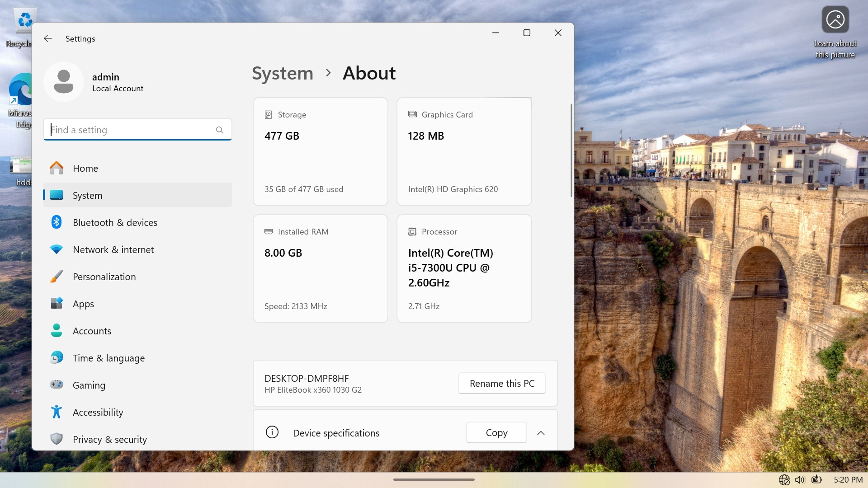Click the volume icon in system tray
The image size is (868, 488).
800,479
